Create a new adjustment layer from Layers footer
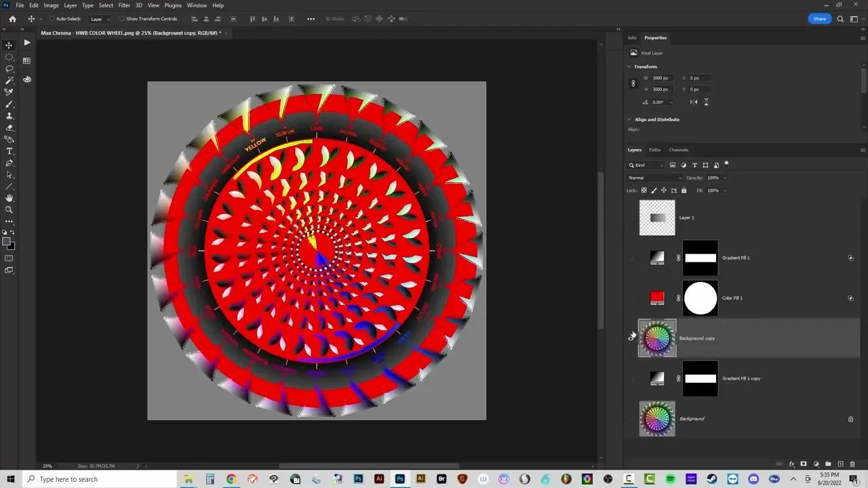Screen dimensions: 868x488 tap(816, 464)
